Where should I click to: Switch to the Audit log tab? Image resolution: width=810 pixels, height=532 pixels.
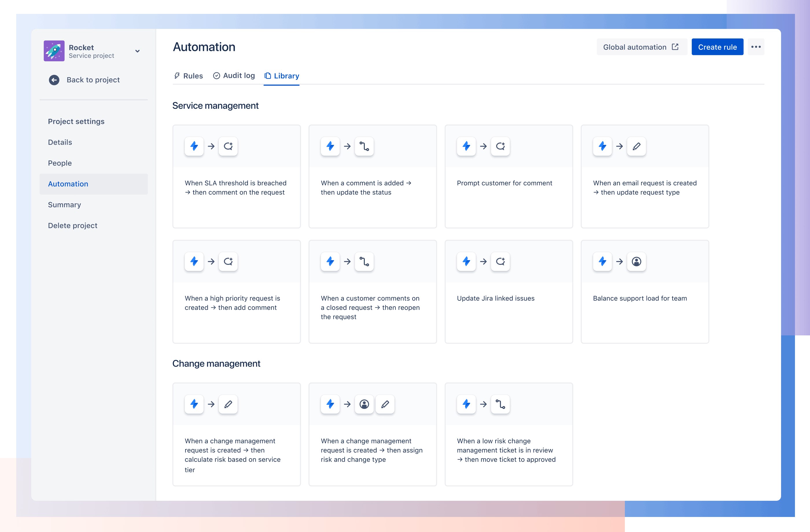233,75
